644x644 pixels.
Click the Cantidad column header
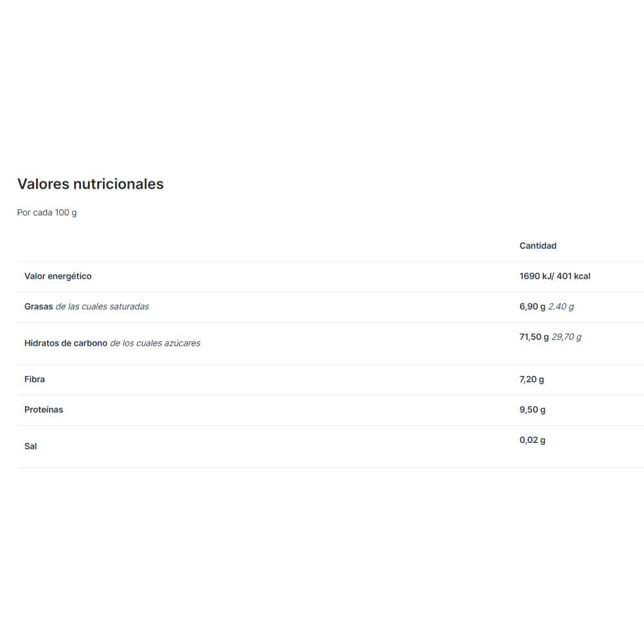[538, 246]
